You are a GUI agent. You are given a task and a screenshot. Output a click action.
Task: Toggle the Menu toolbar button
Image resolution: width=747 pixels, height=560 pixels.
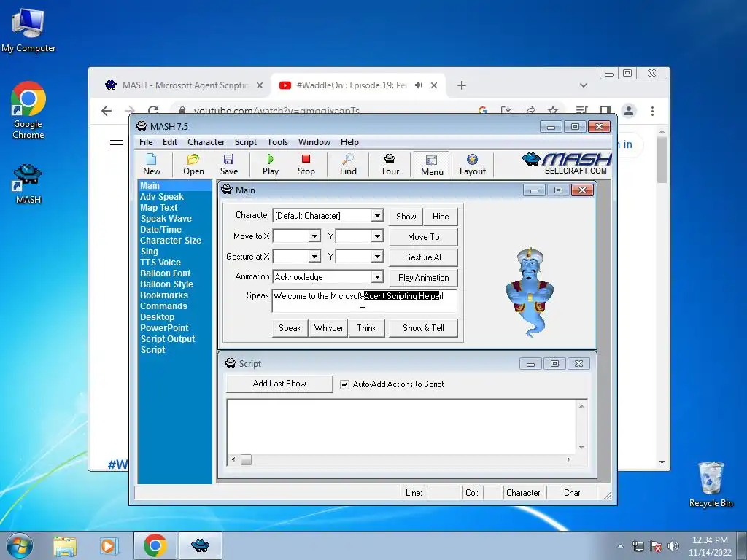click(432, 165)
